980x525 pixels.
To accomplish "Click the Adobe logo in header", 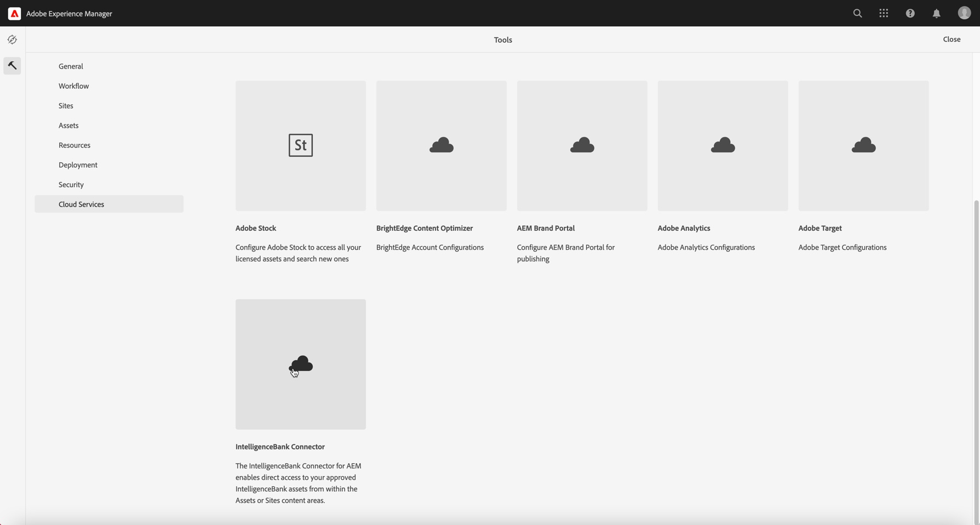I will coord(14,14).
